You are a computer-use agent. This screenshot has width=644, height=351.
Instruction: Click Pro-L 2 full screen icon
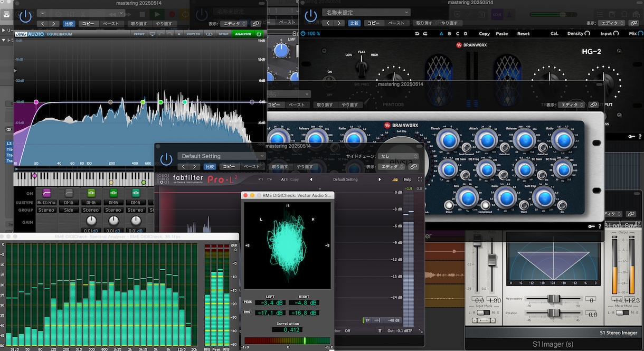point(420,179)
